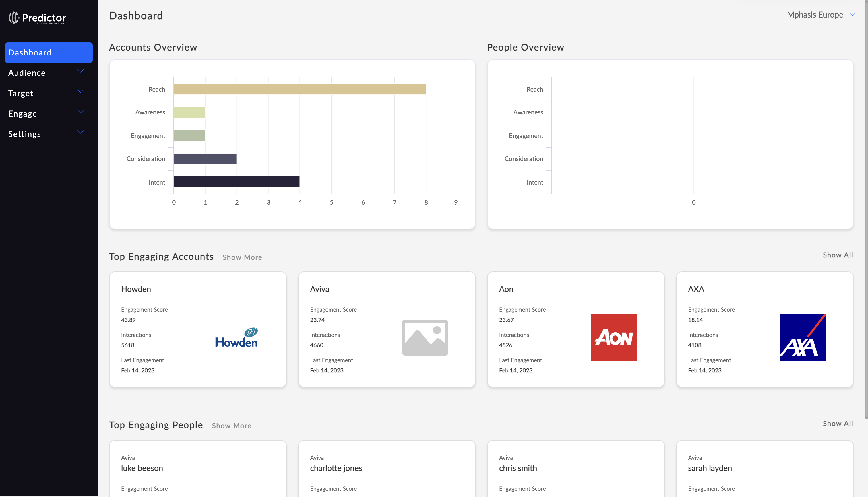Viewport: 868px width, 497px height.
Task: Click the Howden company logo
Action: pos(236,337)
